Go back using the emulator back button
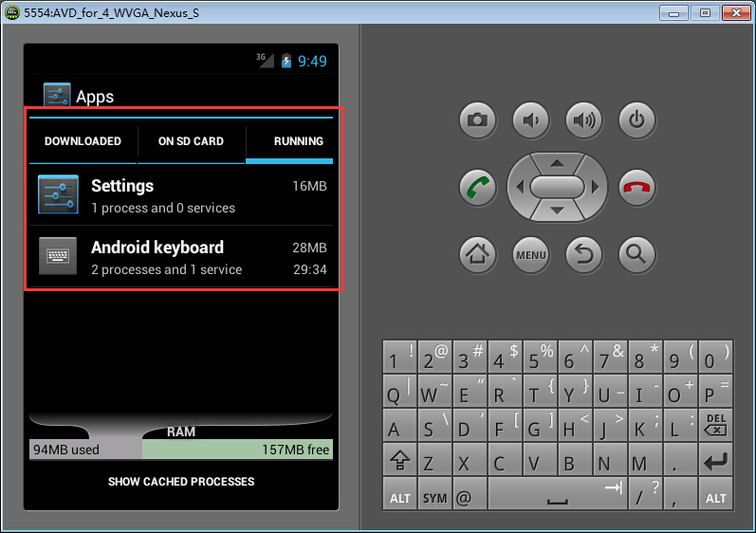Screen dimensions: 756x533 coord(583,254)
